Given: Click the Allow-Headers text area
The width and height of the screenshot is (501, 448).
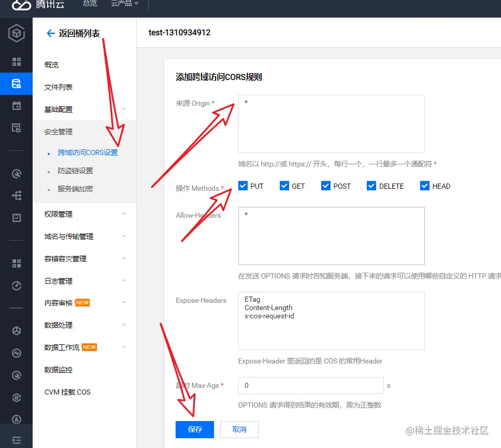Looking at the screenshot, I should coord(332,236).
